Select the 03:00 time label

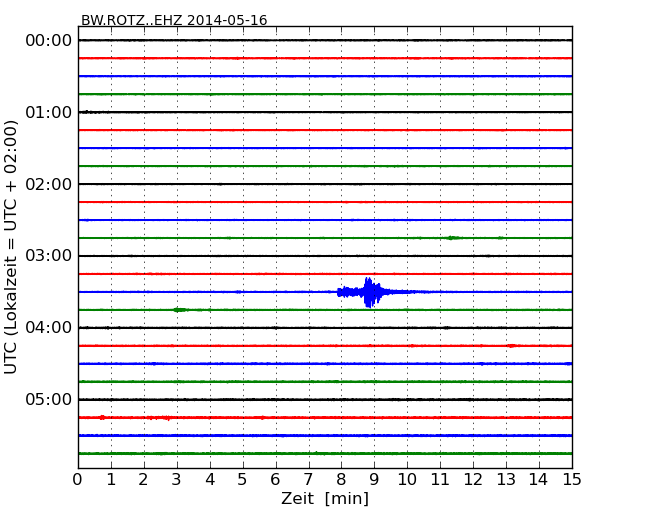click(49, 256)
